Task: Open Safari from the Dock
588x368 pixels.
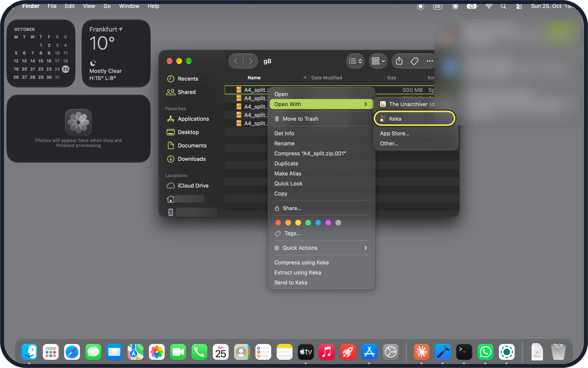Action: [x=72, y=352]
